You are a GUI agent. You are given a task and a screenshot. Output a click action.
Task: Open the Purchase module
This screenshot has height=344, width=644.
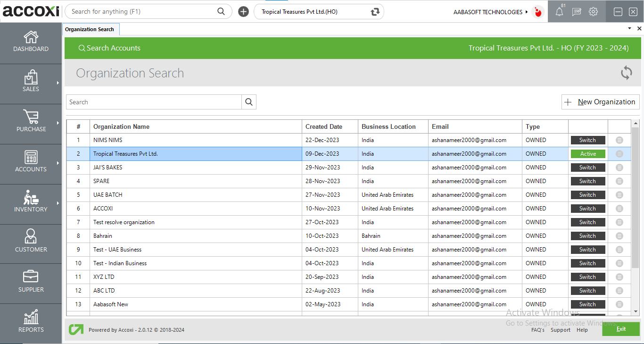point(31,123)
